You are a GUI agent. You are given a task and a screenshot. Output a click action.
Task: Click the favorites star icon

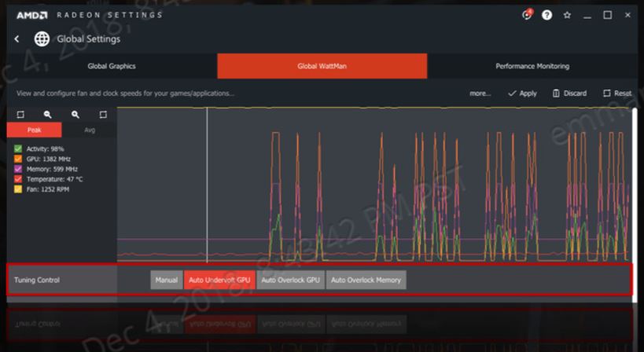point(567,15)
